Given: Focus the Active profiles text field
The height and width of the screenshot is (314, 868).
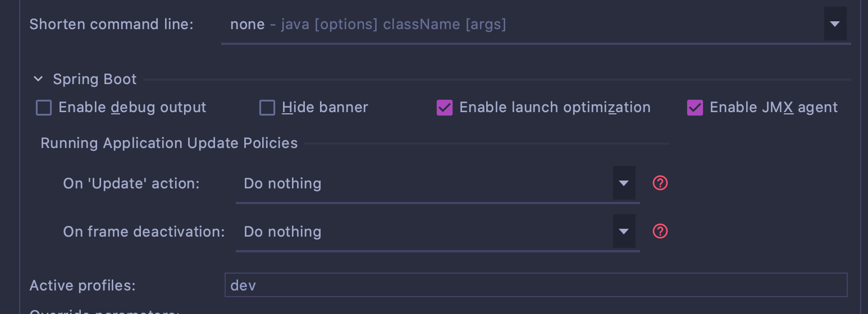Looking at the screenshot, I should (535, 285).
